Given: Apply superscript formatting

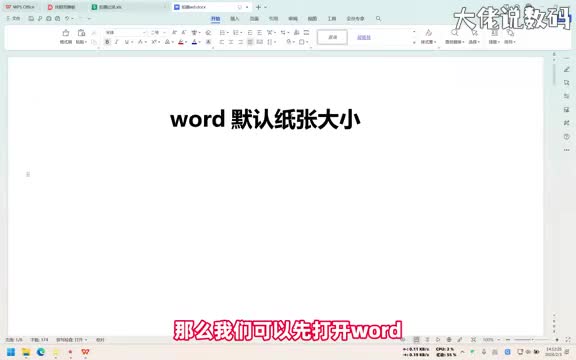Looking at the screenshot, I should [154, 42].
